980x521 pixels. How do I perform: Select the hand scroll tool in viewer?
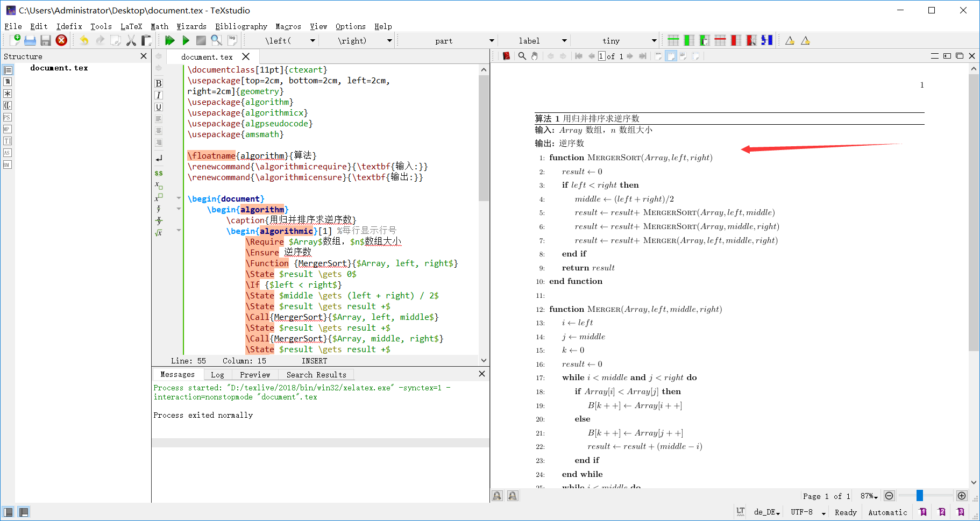535,56
